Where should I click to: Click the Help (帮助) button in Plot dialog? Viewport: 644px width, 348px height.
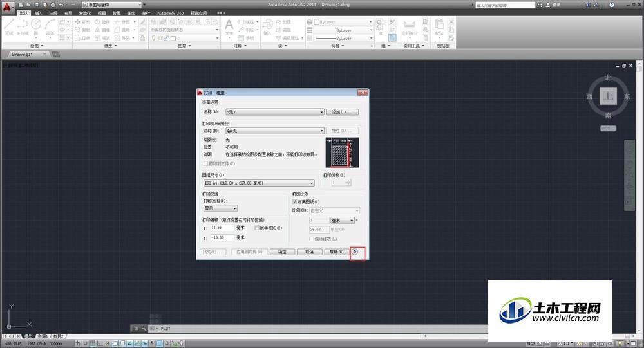click(336, 252)
